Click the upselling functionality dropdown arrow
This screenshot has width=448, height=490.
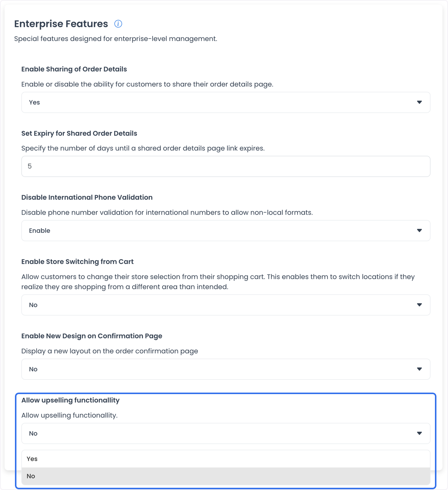(419, 433)
